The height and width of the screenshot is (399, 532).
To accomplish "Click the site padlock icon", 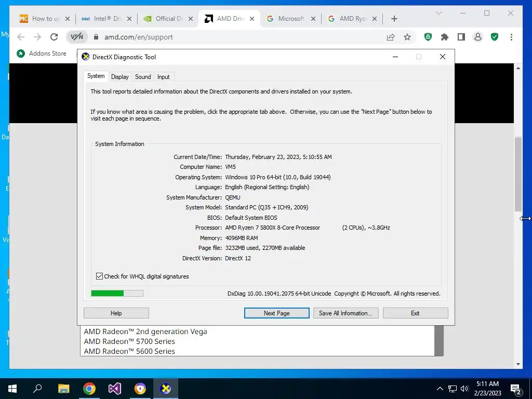I will tap(96, 37).
